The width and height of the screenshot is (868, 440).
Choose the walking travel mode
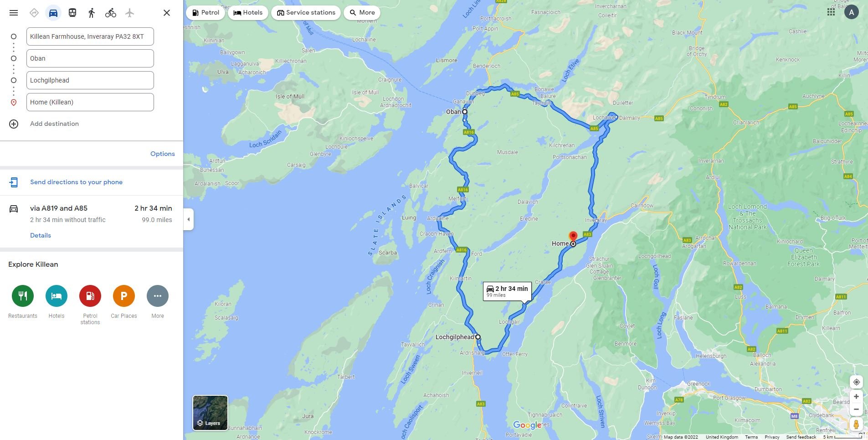pyautogui.click(x=92, y=13)
